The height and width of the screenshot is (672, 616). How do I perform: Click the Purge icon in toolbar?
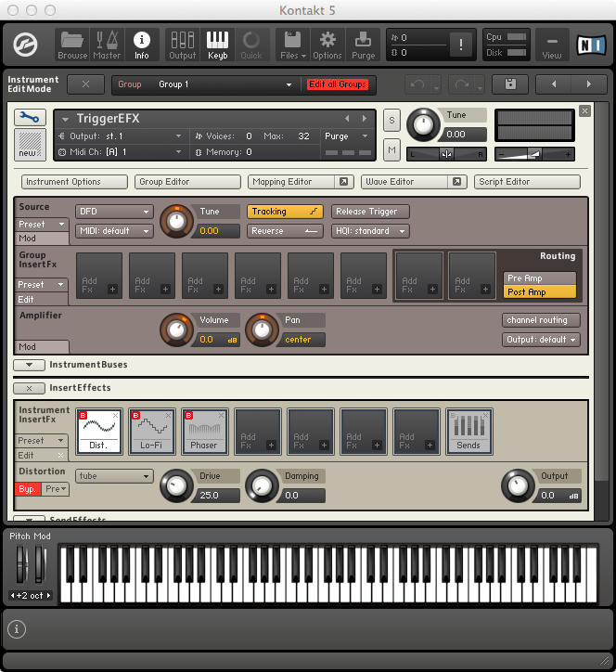click(364, 44)
